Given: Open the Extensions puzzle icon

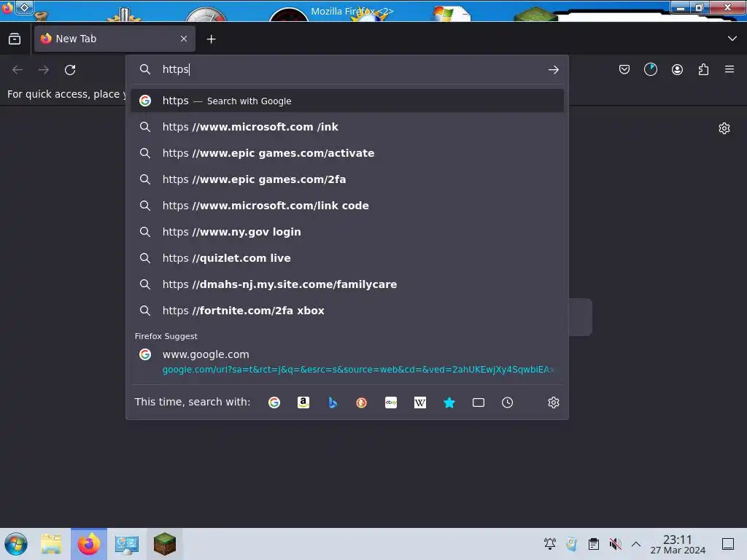Looking at the screenshot, I should (703, 70).
